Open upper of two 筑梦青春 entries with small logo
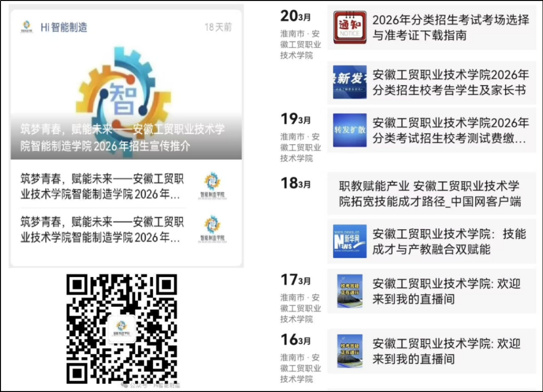 (x=102, y=186)
